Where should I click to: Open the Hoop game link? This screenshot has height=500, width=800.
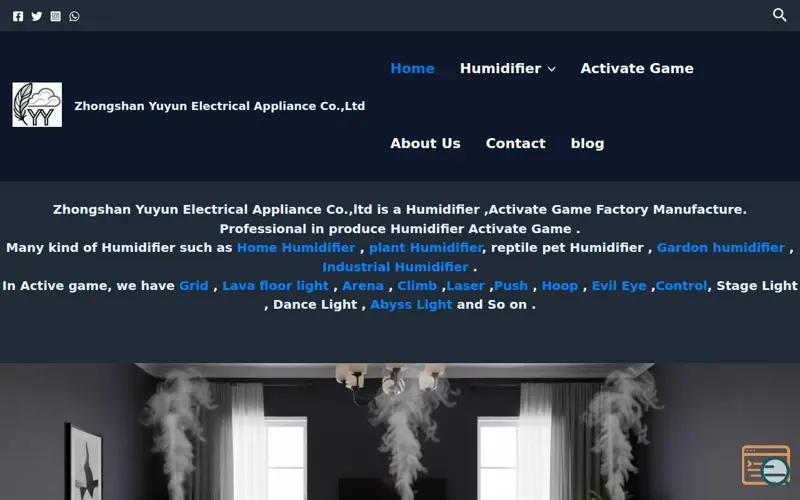560,286
